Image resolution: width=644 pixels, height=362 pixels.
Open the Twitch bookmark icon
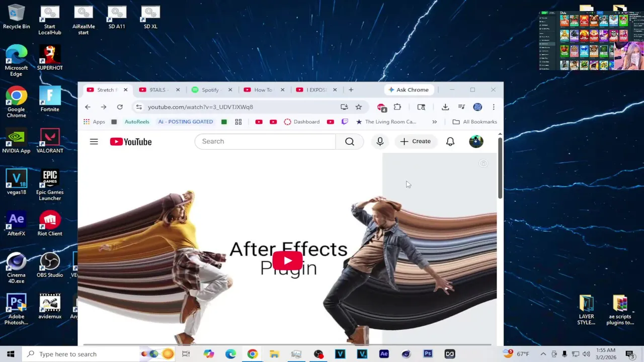[x=345, y=122]
